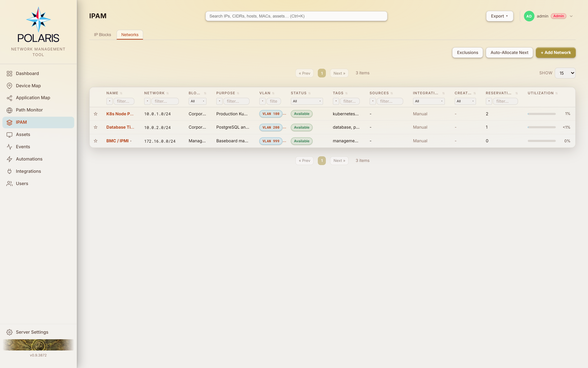588x368 pixels.
Task: Open the K8s Node P... network link
Action: [120, 114]
